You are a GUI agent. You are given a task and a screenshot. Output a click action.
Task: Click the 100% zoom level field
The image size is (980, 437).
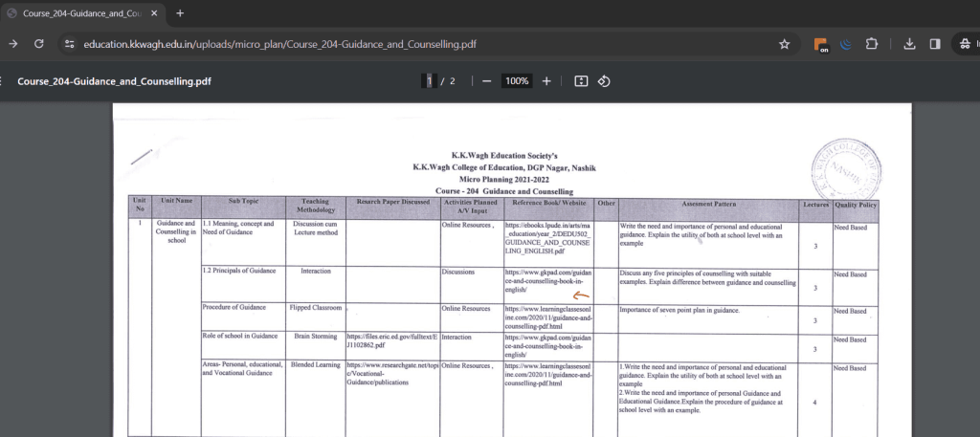click(x=517, y=81)
